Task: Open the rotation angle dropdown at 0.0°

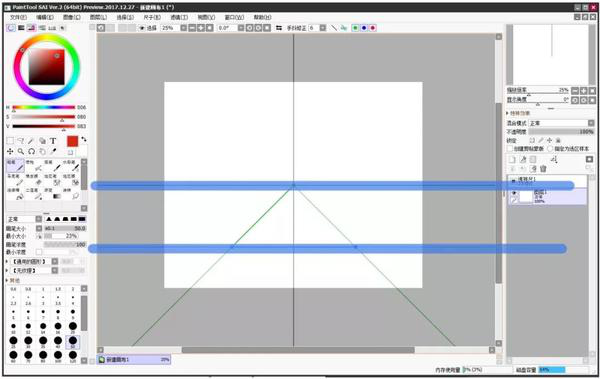Action: tap(241, 28)
